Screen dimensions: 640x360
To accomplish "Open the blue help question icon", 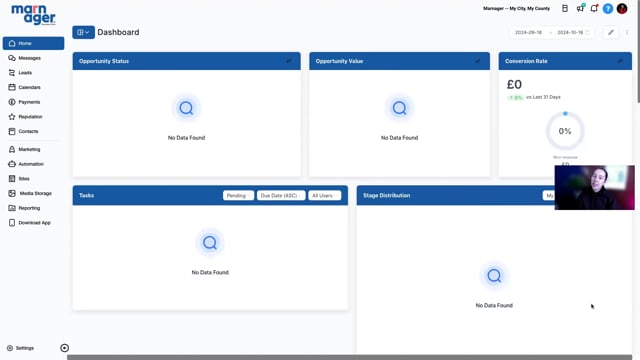I will pyautogui.click(x=608, y=9).
